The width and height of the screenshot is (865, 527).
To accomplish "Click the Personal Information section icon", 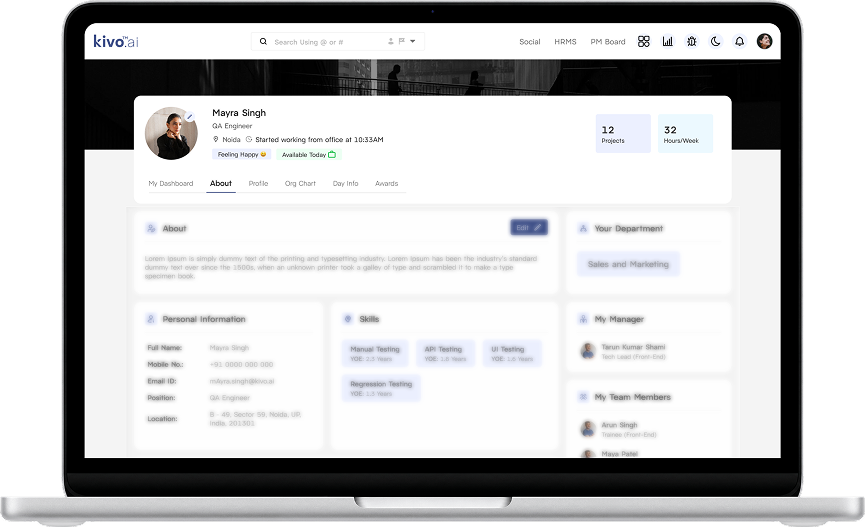I will tap(151, 319).
